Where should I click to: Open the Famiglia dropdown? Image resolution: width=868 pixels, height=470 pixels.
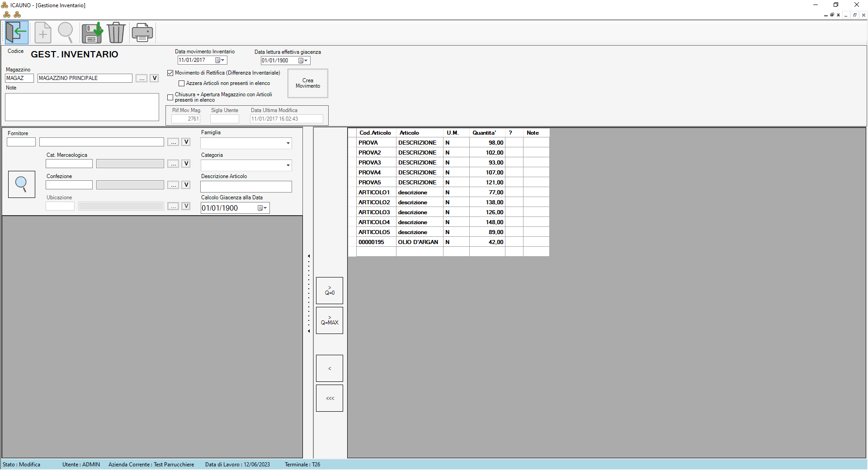point(288,143)
